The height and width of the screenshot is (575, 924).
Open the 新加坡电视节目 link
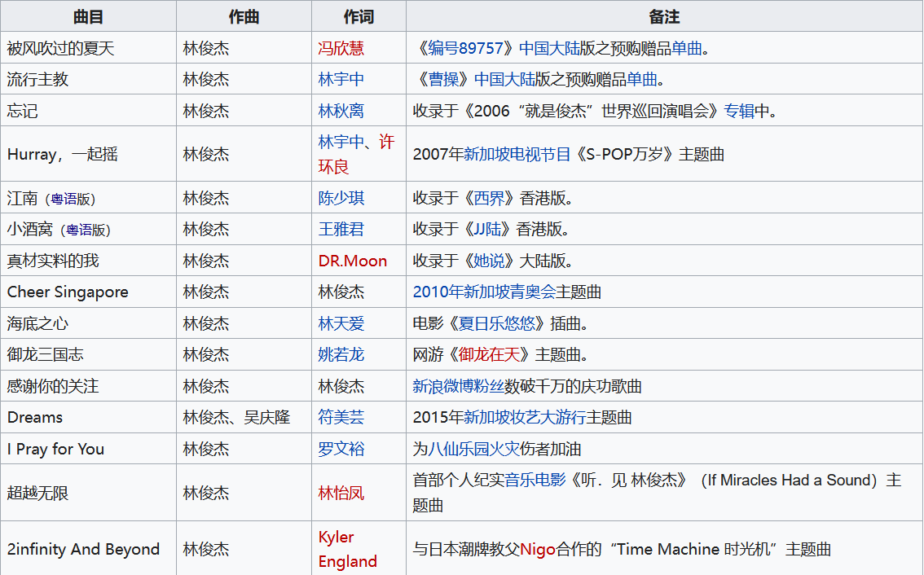pos(517,155)
